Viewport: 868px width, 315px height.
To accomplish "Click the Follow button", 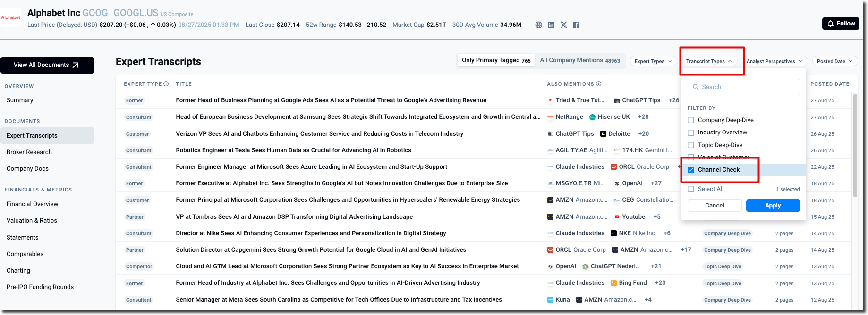I will coord(841,24).
